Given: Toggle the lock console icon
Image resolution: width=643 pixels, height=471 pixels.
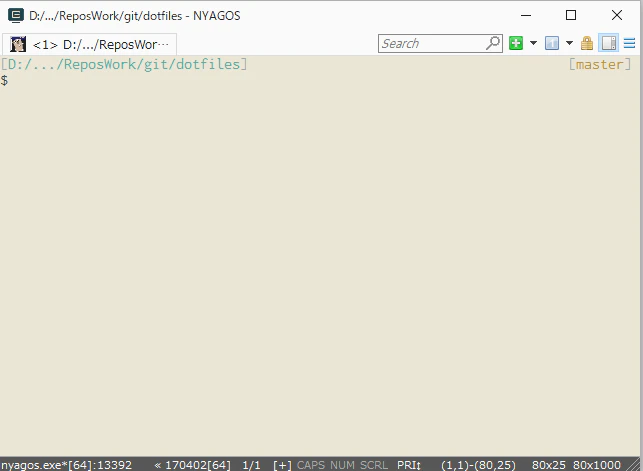Looking at the screenshot, I should [587, 43].
